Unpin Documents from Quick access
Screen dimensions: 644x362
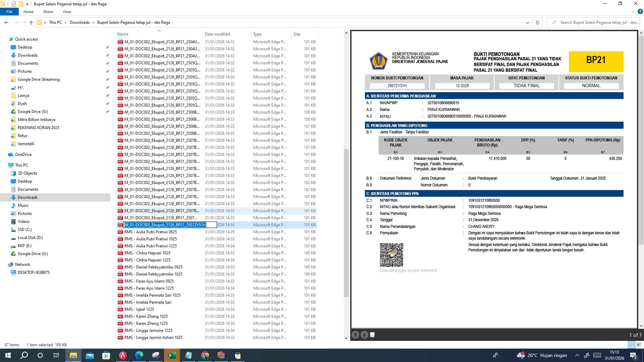[x=108, y=63]
